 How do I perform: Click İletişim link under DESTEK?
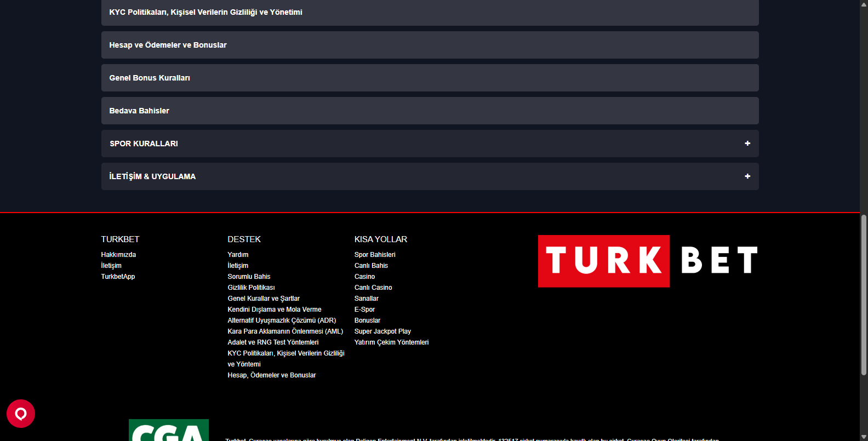pos(238,266)
